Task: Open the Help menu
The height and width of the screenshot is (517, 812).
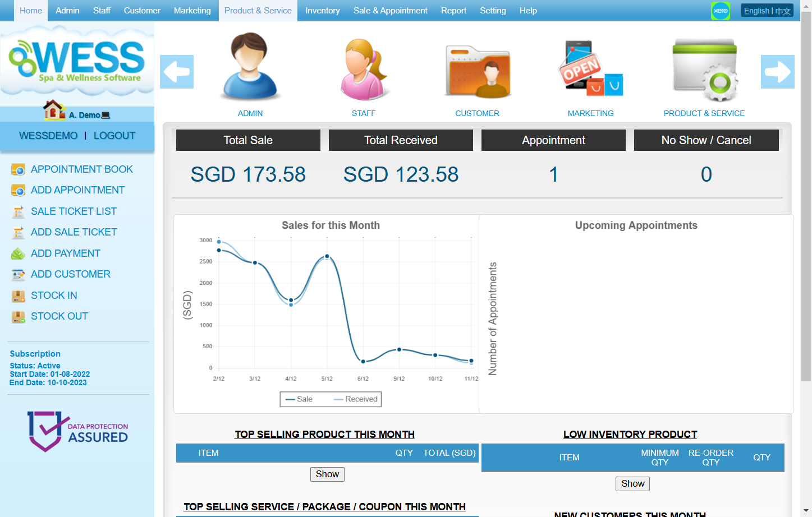Action: [x=528, y=11]
